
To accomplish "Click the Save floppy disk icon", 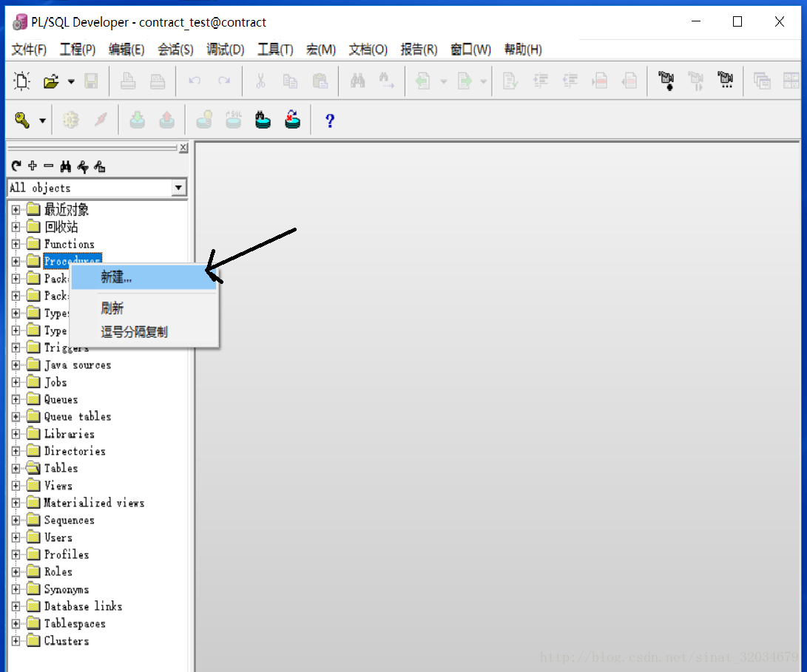I will pos(91,81).
